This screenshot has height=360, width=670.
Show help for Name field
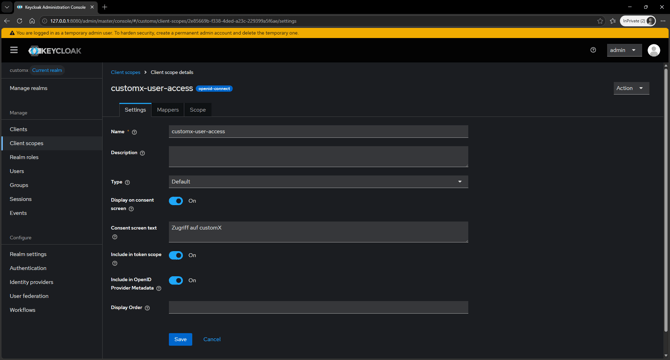[x=135, y=132]
